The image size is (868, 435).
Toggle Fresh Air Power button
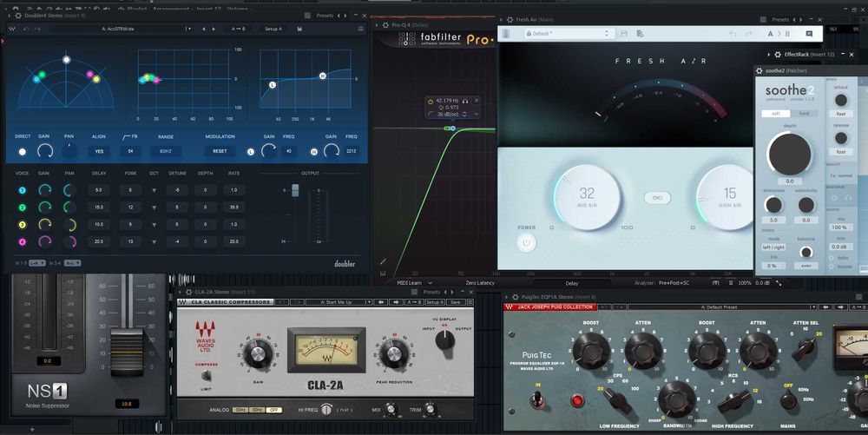526,242
